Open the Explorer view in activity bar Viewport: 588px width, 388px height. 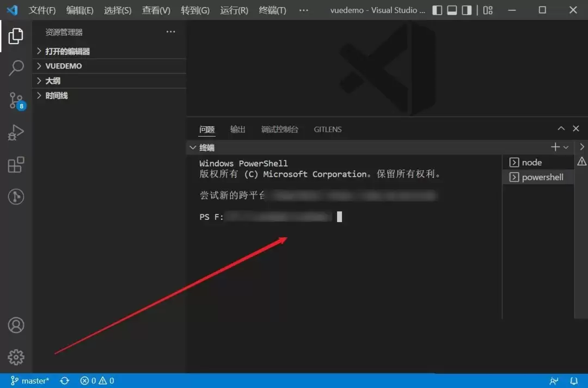point(16,36)
